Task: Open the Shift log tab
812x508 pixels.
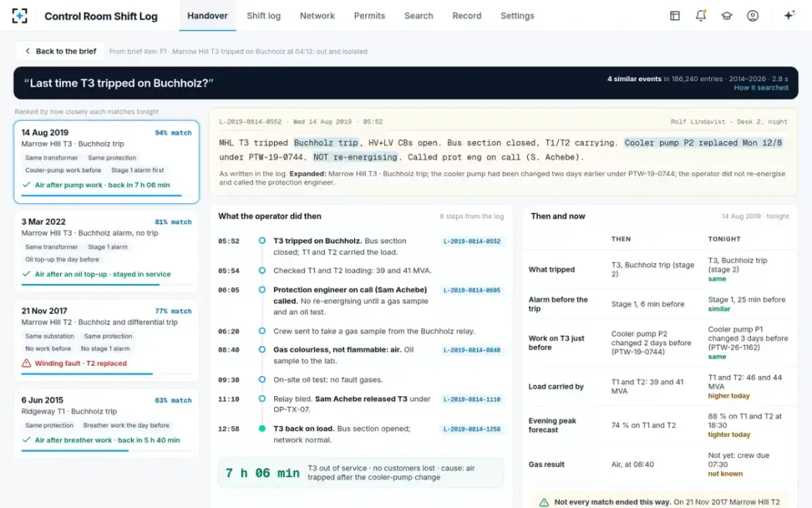Action: click(x=264, y=16)
